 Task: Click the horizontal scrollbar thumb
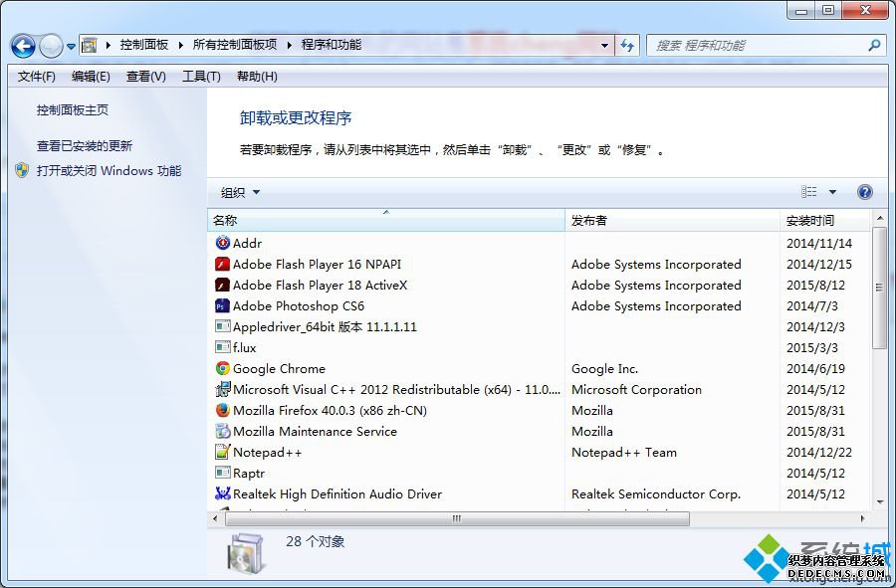click(457, 518)
